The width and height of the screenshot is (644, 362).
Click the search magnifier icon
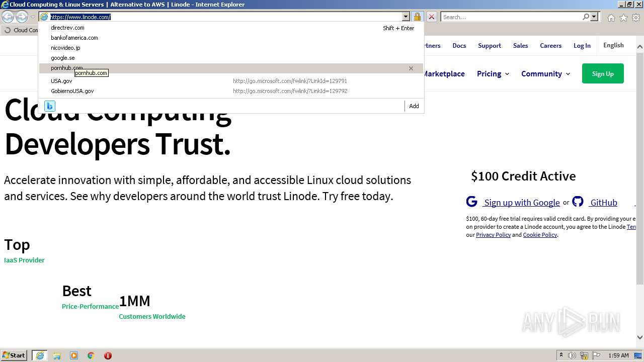pyautogui.click(x=586, y=17)
